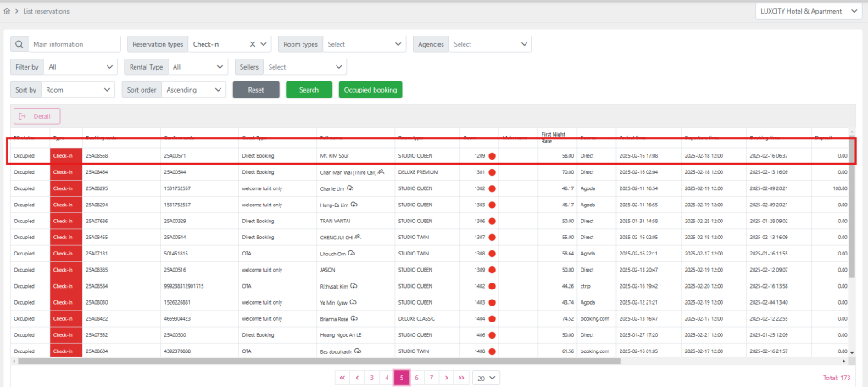Click group icon beside CHENG JUI CHI
This screenshot has width=868, height=387.
[359, 237]
